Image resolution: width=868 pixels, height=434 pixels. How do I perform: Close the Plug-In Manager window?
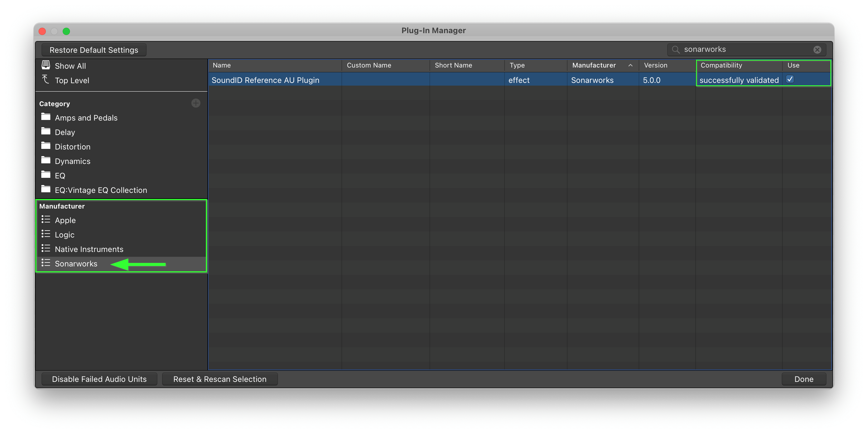42,31
